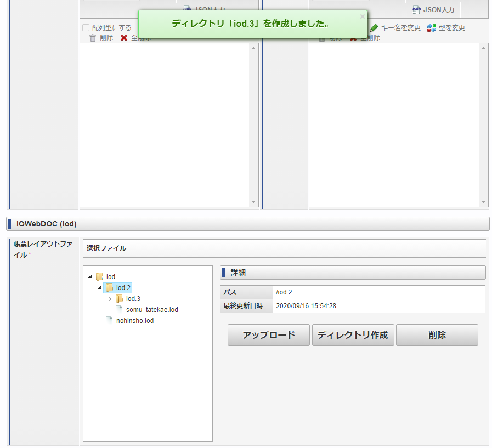492x448 pixels.
Task: Click the root iod folder icon
Action: [99, 277]
